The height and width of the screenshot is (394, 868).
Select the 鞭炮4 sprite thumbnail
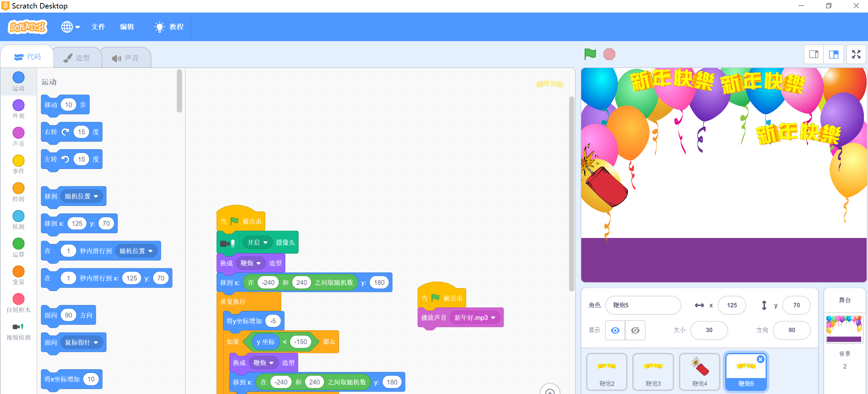click(699, 371)
